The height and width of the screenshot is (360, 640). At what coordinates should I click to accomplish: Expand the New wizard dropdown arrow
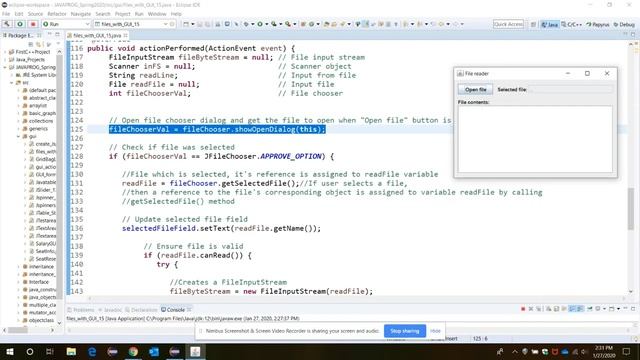click(x=193, y=24)
